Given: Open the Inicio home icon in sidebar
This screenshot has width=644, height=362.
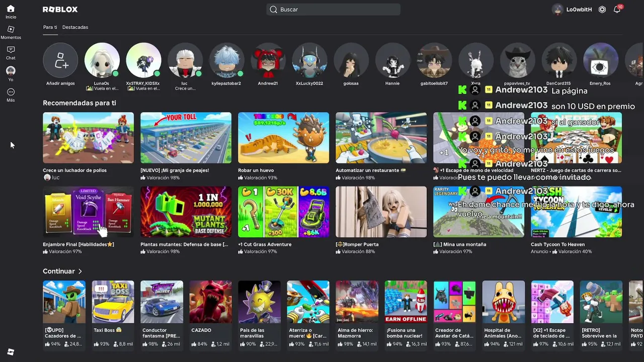Looking at the screenshot, I should pyautogui.click(x=11, y=9).
